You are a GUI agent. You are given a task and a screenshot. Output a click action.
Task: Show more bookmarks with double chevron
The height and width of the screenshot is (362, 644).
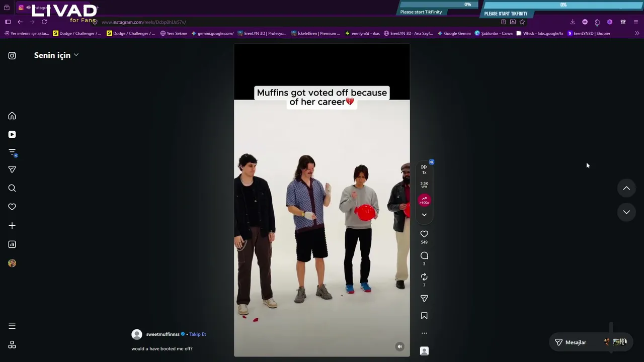point(637,34)
